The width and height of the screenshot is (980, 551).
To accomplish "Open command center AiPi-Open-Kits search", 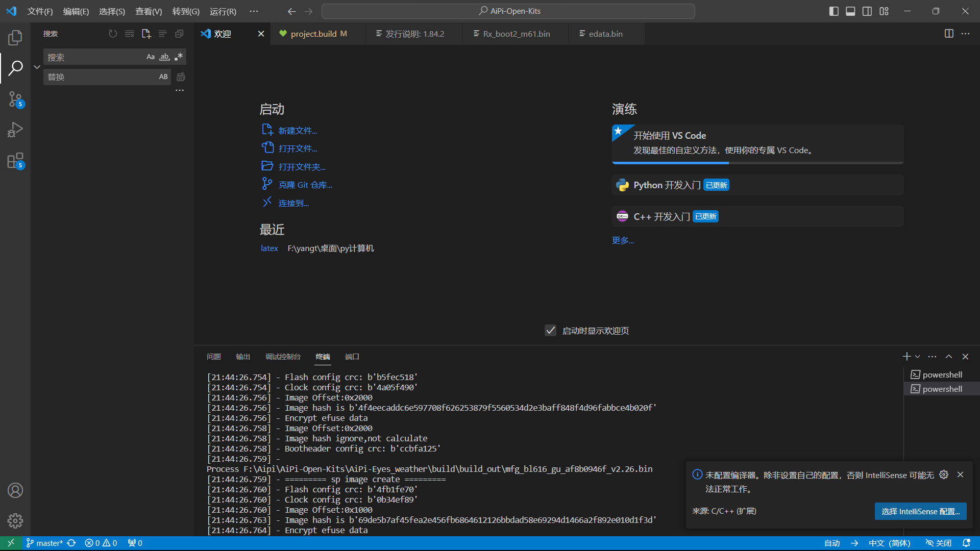I will point(508,11).
